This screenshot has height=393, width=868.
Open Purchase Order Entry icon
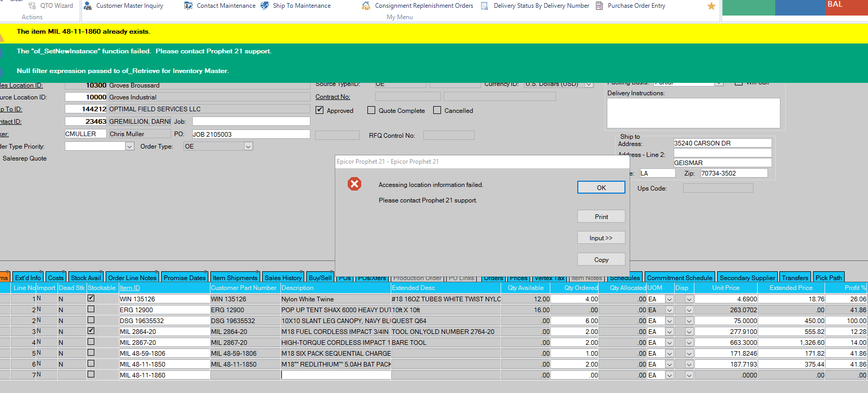point(599,6)
